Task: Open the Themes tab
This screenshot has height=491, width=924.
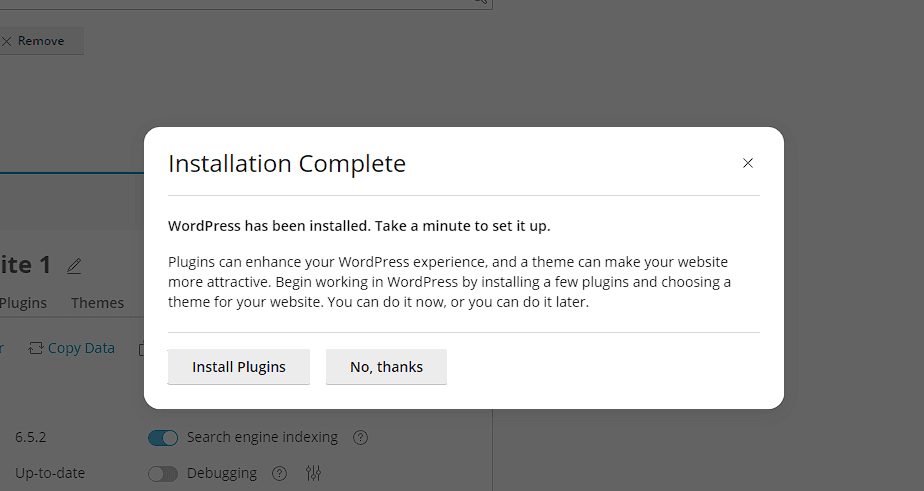Action: click(x=97, y=303)
